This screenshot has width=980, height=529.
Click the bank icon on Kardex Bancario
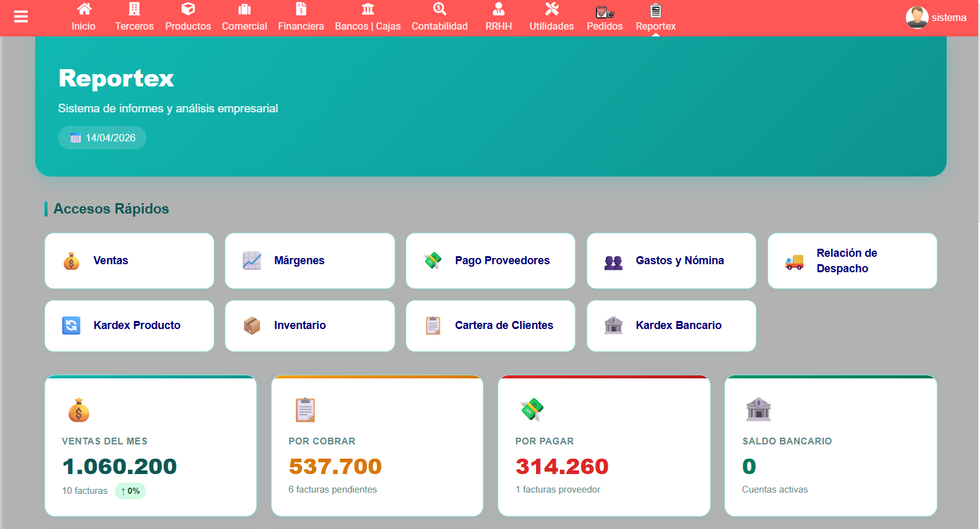613,325
